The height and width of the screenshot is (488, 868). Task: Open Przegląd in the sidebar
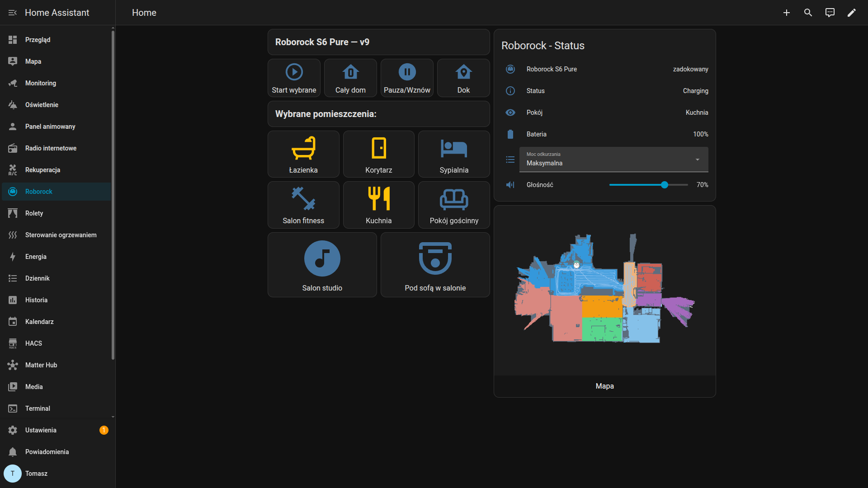(56, 40)
